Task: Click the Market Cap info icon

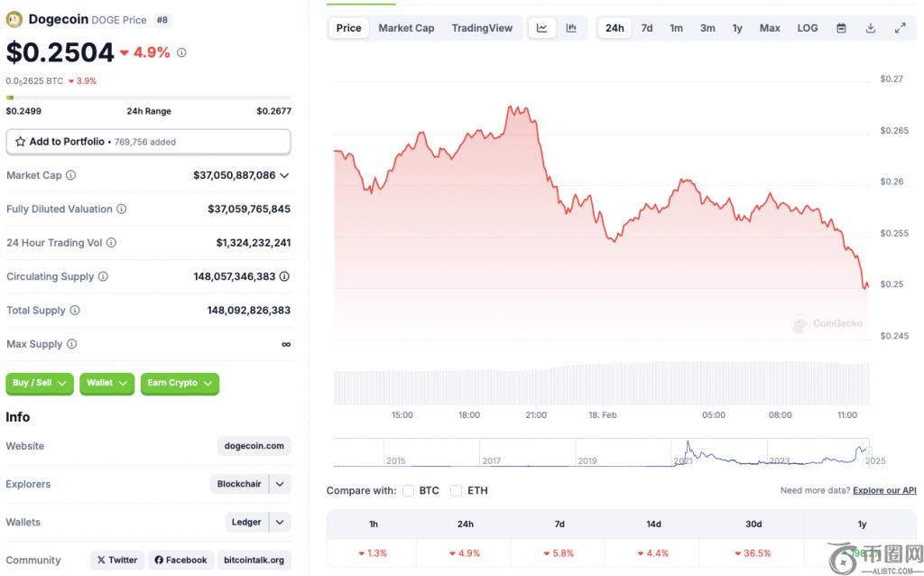Action: coord(70,175)
